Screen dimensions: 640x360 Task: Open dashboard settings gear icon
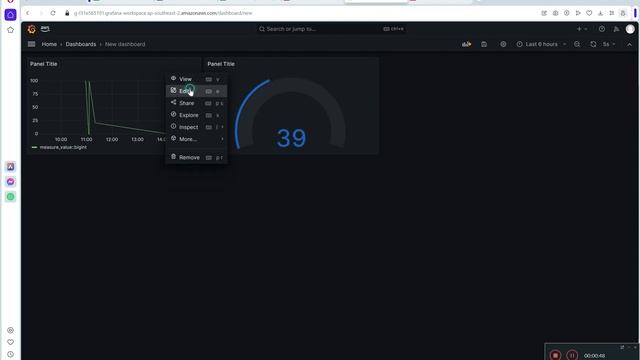[503, 44]
